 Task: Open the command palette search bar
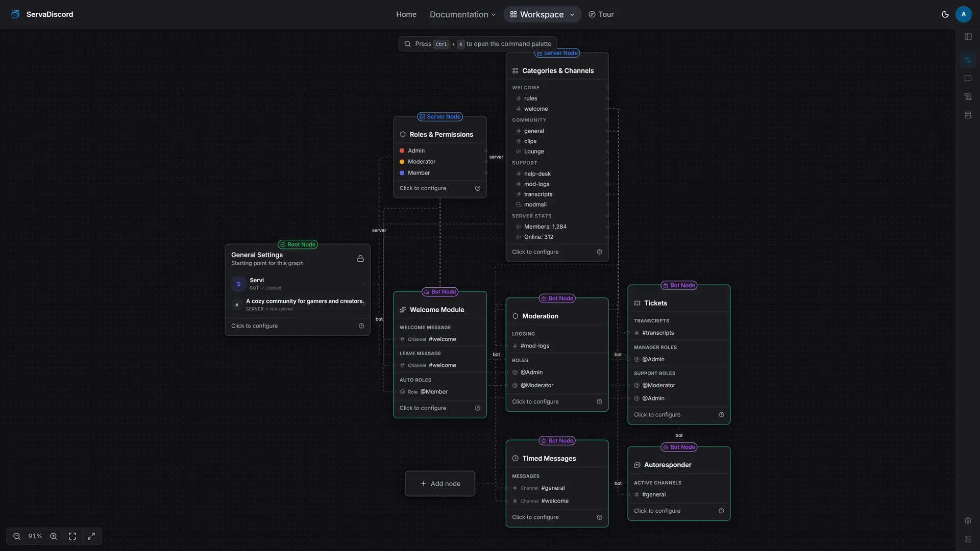(x=478, y=44)
